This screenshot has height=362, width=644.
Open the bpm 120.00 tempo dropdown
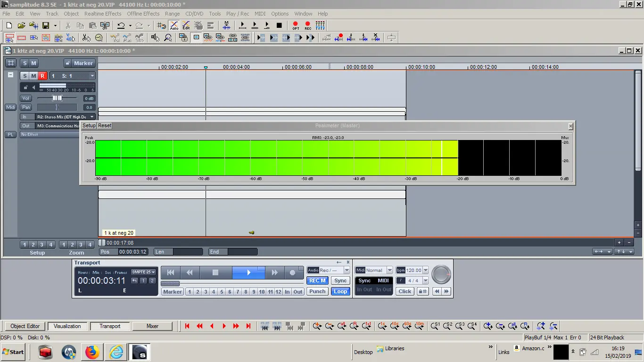pyautogui.click(x=426, y=270)
